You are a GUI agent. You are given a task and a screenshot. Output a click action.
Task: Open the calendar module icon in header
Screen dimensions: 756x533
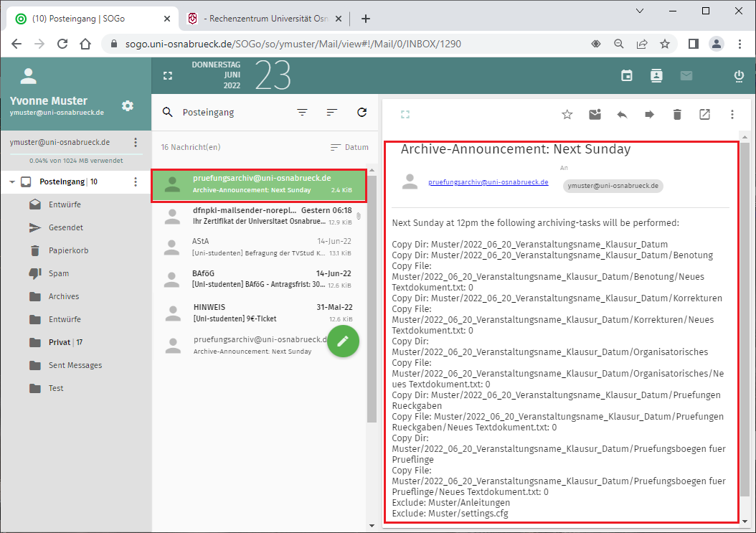pyautogui.click(x=627, y=76)
